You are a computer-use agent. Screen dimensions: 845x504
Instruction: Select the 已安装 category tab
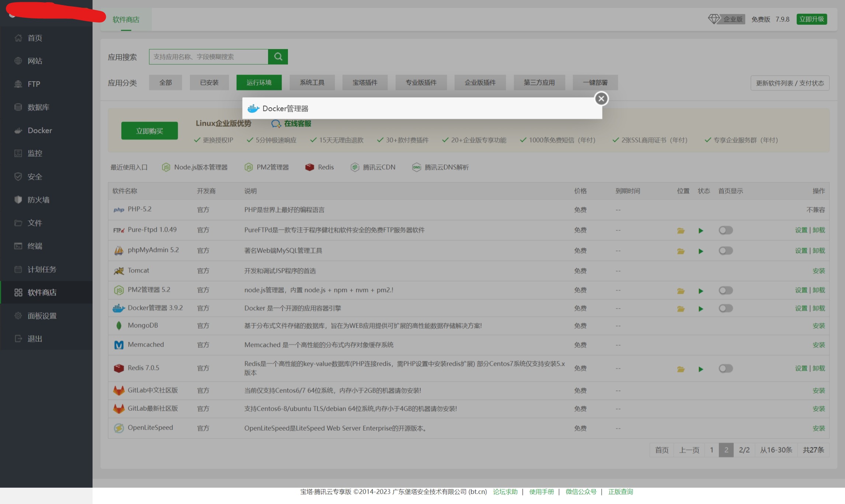pos(209,83)
